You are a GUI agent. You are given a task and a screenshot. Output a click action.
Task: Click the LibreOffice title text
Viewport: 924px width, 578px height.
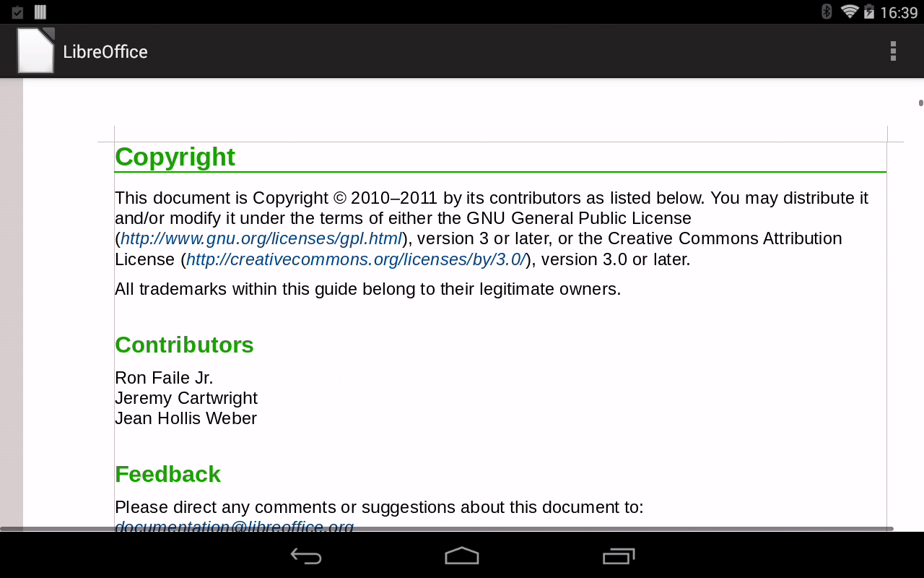[105, 52]
